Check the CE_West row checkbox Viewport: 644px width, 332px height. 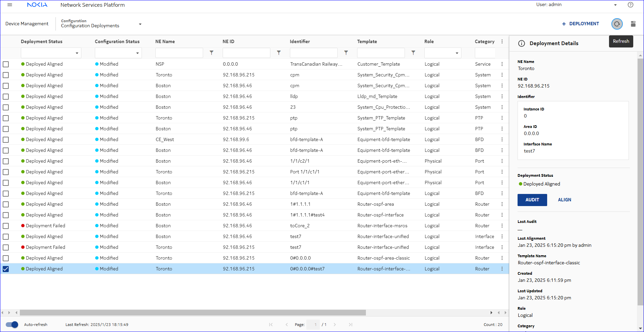pos(6,139)
